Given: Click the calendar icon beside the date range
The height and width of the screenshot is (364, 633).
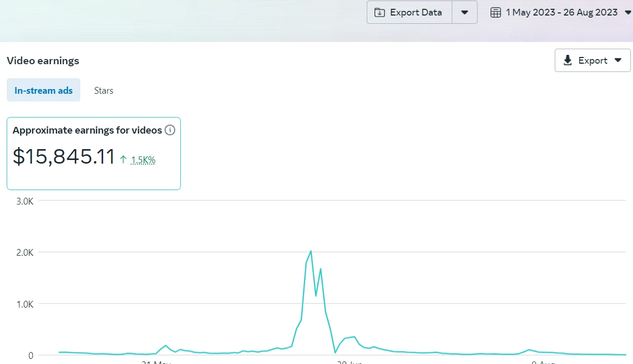Looking at the screenshot, I should 496,12.
